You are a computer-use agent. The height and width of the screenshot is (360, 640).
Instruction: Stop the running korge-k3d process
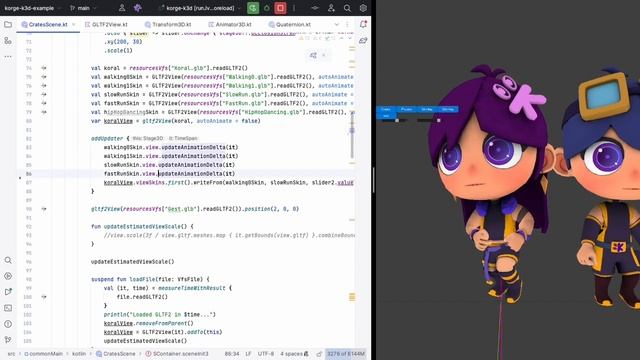(x=280, y=8)
